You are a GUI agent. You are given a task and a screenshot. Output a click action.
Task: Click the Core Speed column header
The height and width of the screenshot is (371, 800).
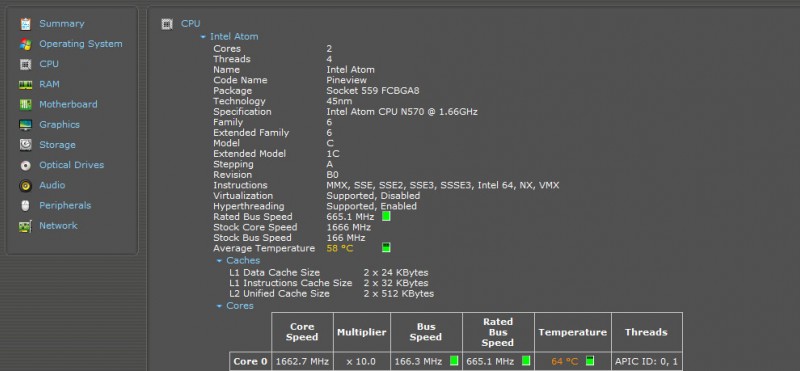[x=302, y=332]
